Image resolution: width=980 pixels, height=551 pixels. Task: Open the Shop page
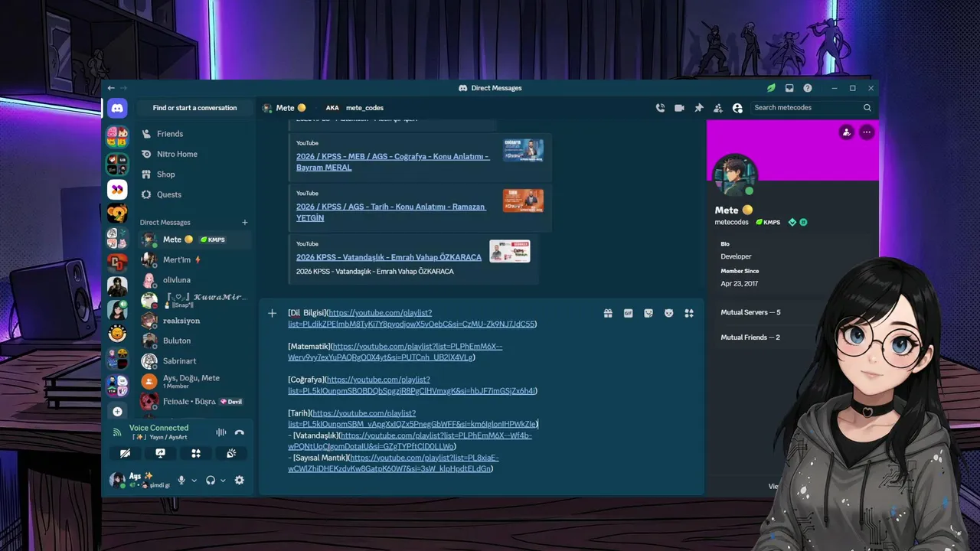[195, 174]
